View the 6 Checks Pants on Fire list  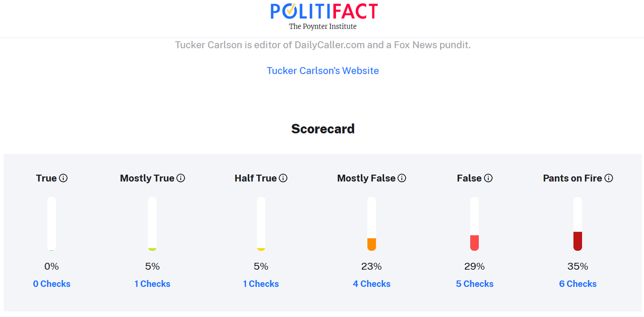pyautogui.click(x=577, y=284)
